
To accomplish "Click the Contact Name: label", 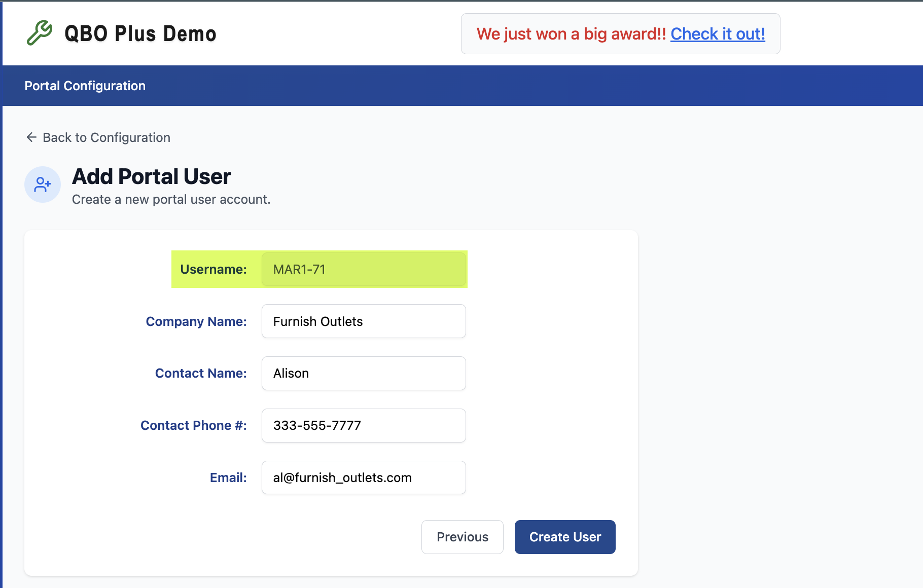I will click(x=201, y=373).
